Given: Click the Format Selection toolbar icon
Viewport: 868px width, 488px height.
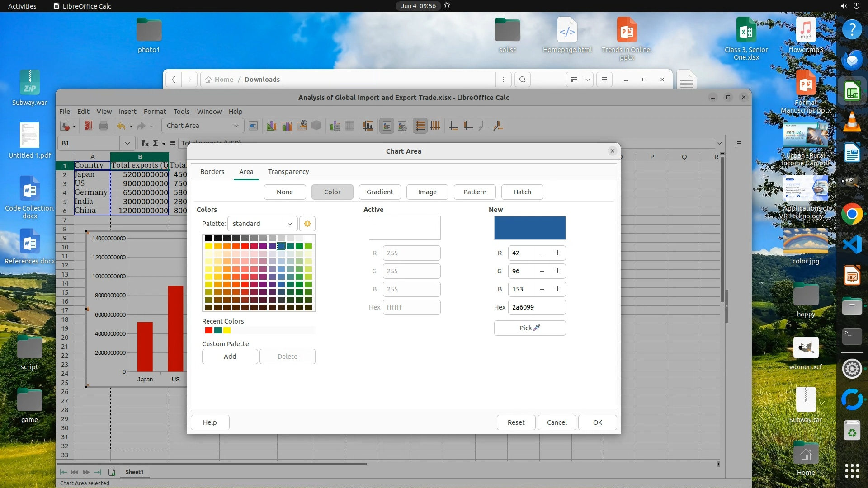Looking at the screenshot, I should point(253,126).
